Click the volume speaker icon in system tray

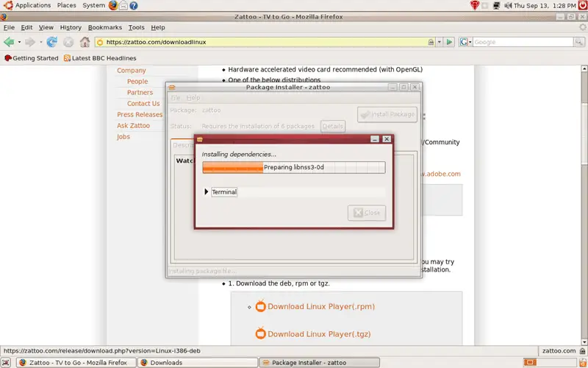tap(508, 6)
